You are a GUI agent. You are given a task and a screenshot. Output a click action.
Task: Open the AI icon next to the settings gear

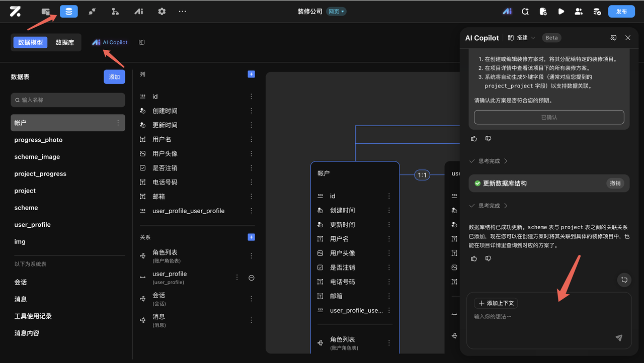138,12
